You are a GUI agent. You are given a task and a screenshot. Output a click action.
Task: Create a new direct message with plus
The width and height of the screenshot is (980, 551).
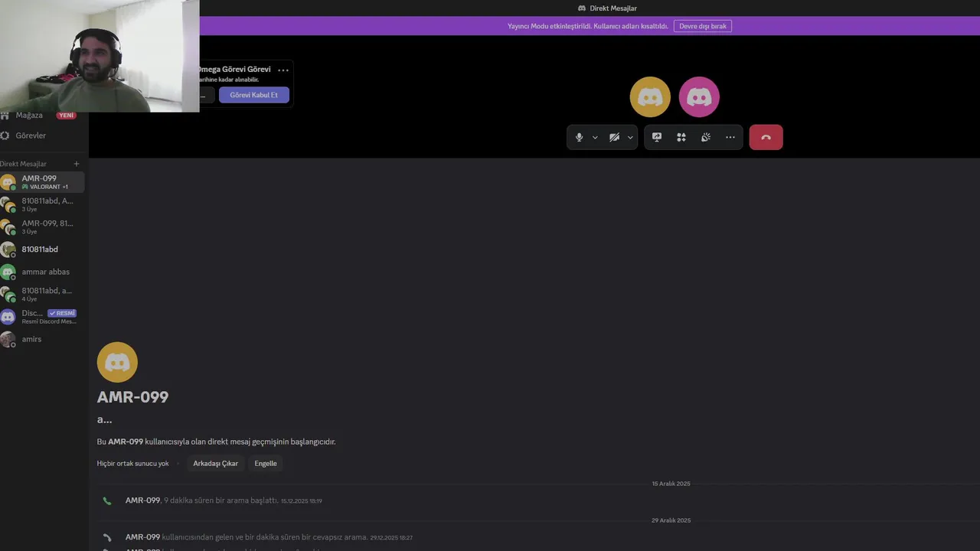click(x=77, y=164)
